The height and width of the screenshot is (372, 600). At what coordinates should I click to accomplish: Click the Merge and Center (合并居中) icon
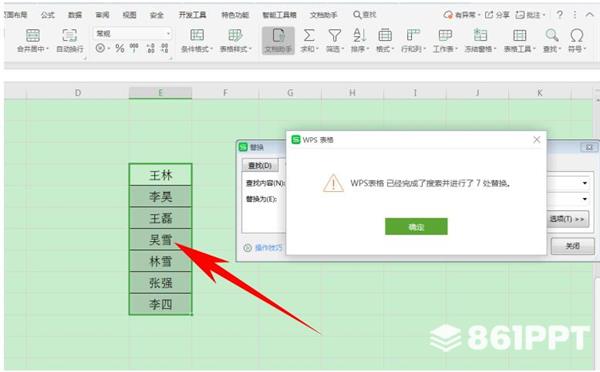pos(33,35)
